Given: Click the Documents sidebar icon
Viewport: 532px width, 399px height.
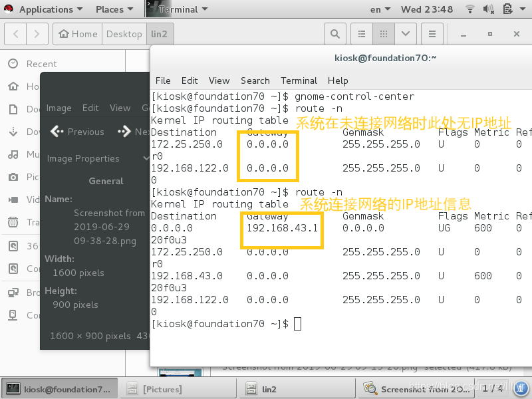Looking at the screenshot, I should pos(13,109).
